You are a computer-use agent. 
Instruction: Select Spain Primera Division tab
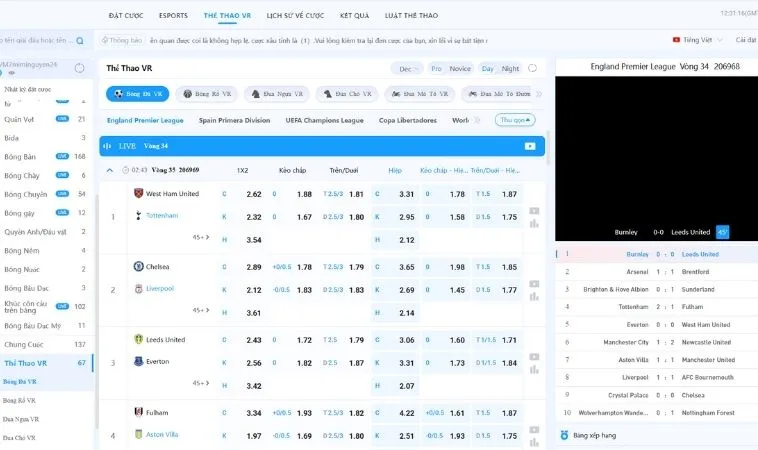point(234,120)
